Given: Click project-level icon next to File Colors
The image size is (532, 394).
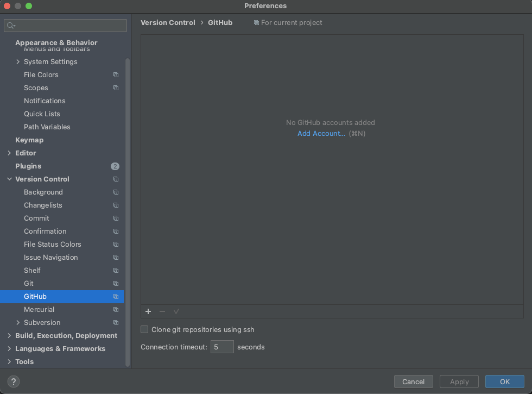Looking at the screenshot, I should coord(116,75).
